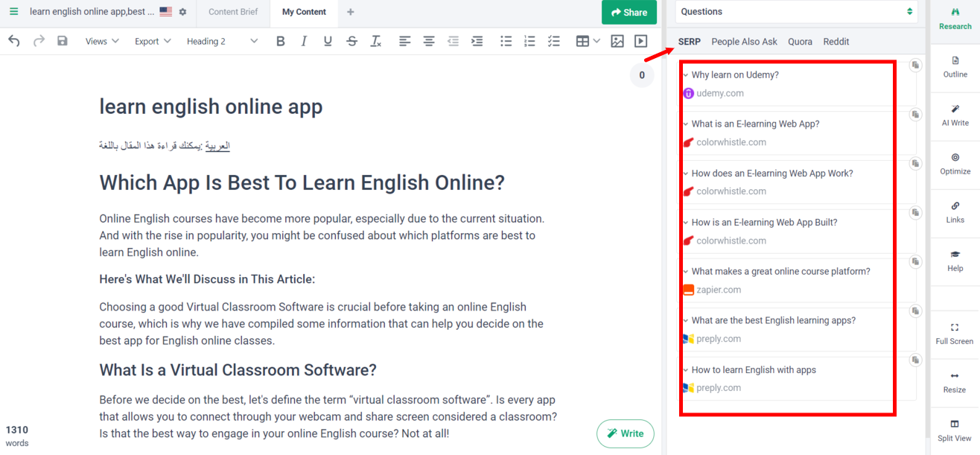Open the Outline panel

954,69
